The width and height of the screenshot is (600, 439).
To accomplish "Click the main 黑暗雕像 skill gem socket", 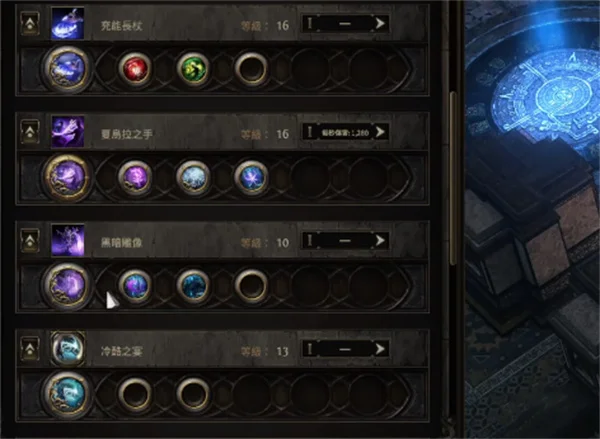I will 67,286.
